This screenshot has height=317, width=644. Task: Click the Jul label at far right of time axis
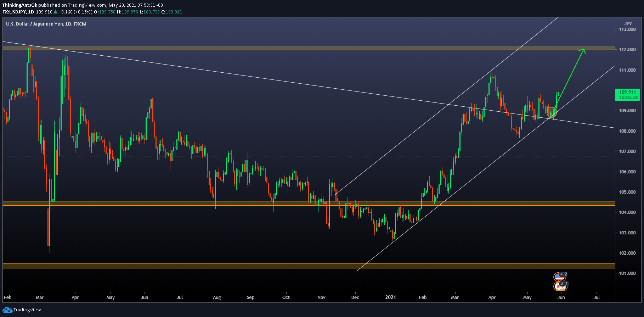[597, 297]
